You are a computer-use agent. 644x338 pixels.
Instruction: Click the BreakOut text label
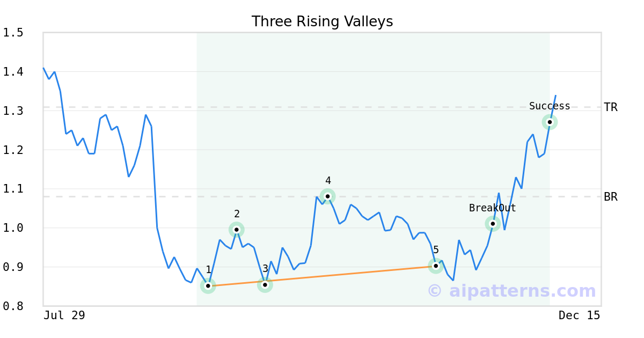click(492, 208)
